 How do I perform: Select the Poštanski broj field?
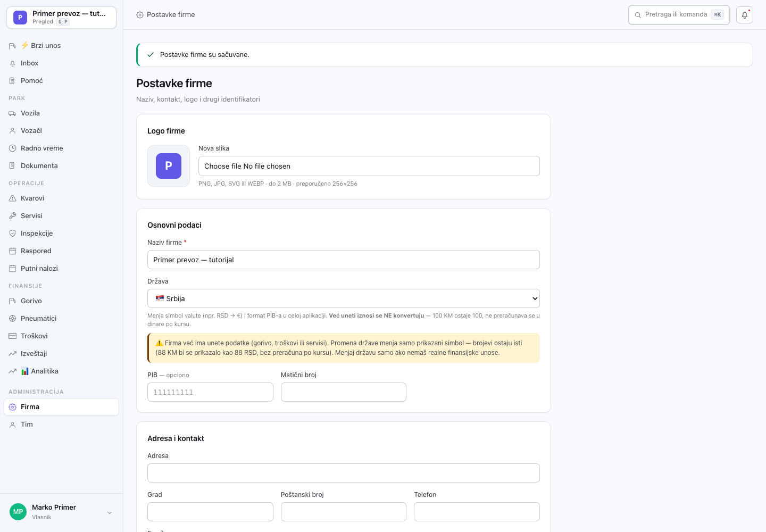click(x=344, y=512)
